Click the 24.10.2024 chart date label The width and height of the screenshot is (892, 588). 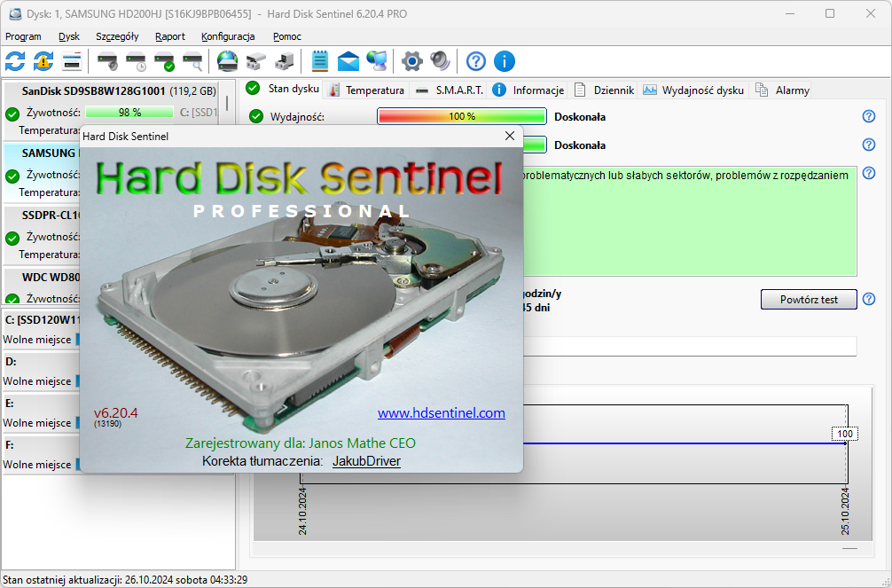302,511
